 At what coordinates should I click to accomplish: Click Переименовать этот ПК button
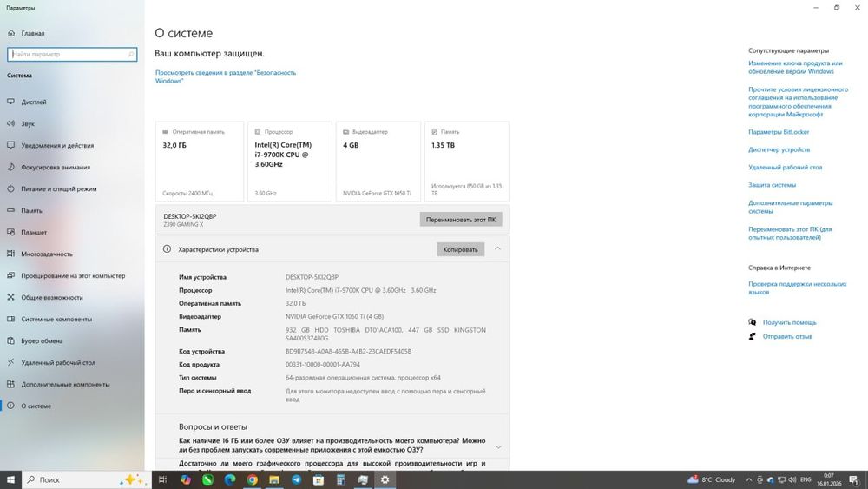(461, 219)
